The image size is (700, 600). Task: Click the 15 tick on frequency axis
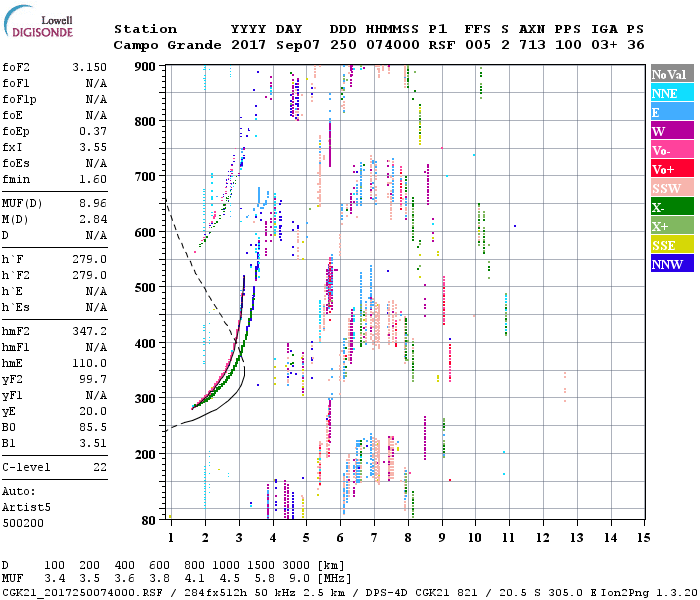pos(645,539)
